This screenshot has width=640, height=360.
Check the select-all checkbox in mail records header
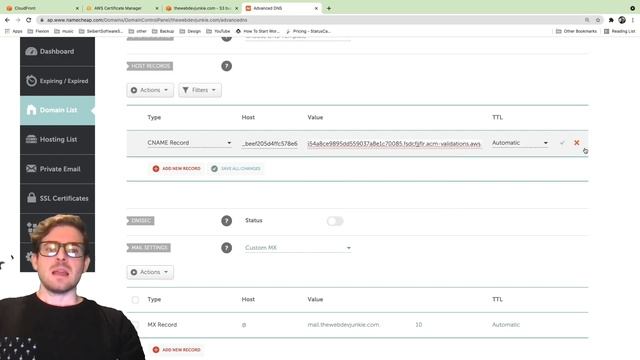[x=135, y=300]
